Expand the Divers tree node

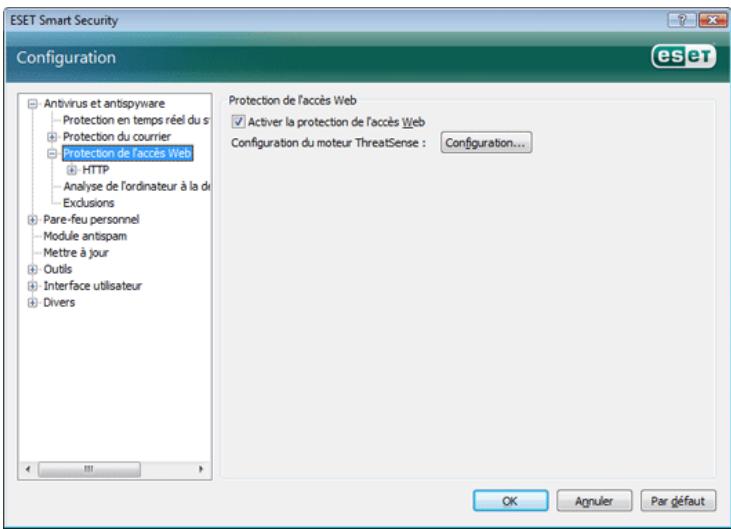tap(32, 302)
